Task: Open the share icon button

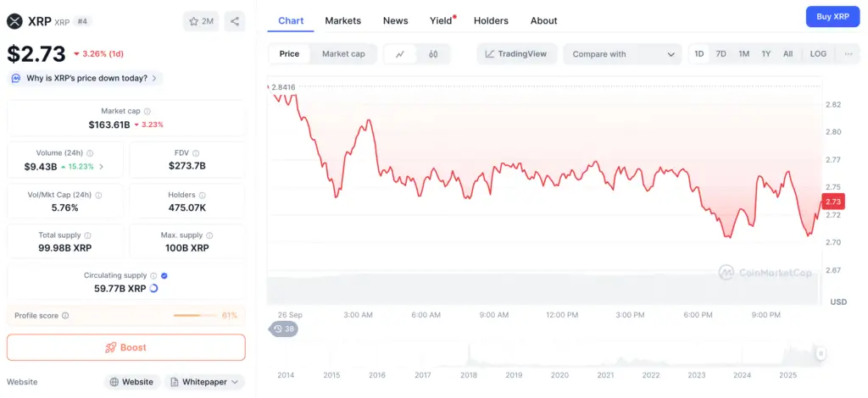Action: [x=235, y=21]
